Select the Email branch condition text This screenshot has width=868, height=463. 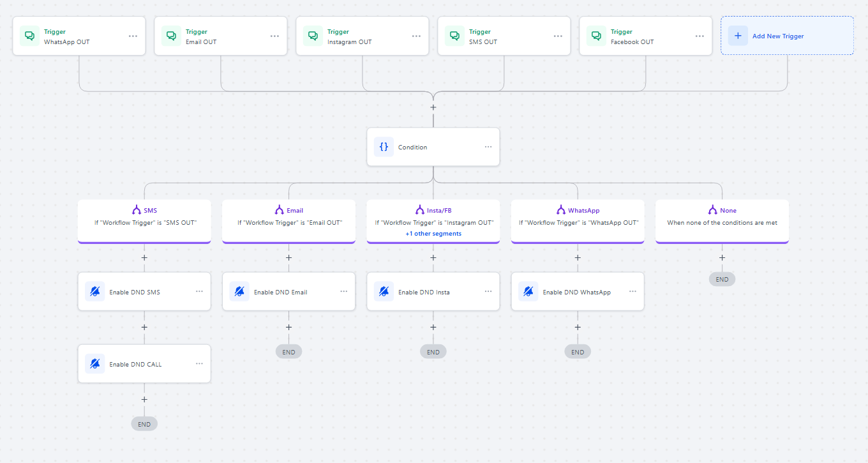[289, 223]
